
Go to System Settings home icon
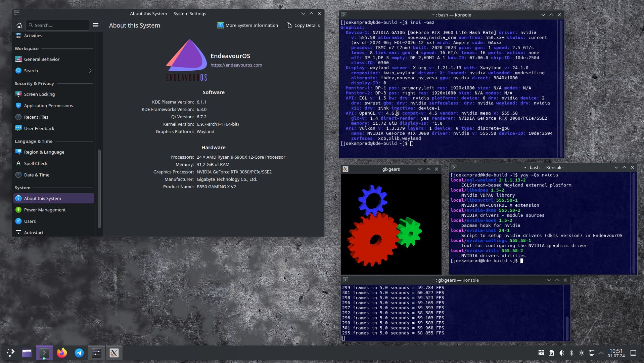(19, 25)
